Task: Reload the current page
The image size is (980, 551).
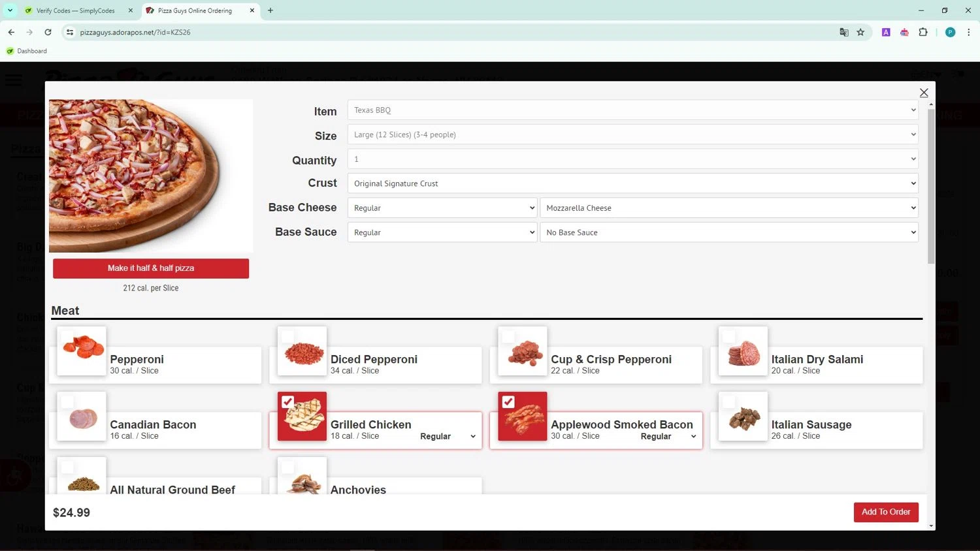Action: [x=48, y=32]
